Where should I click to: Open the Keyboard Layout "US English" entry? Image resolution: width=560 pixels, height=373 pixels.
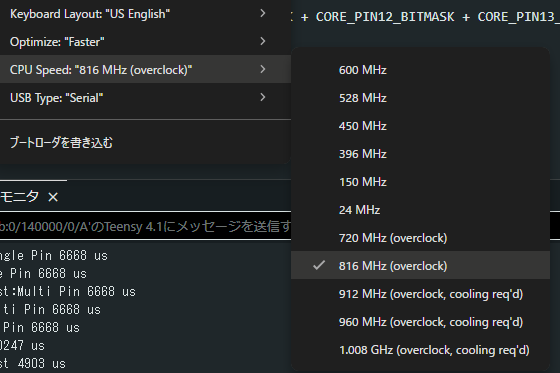145,14
